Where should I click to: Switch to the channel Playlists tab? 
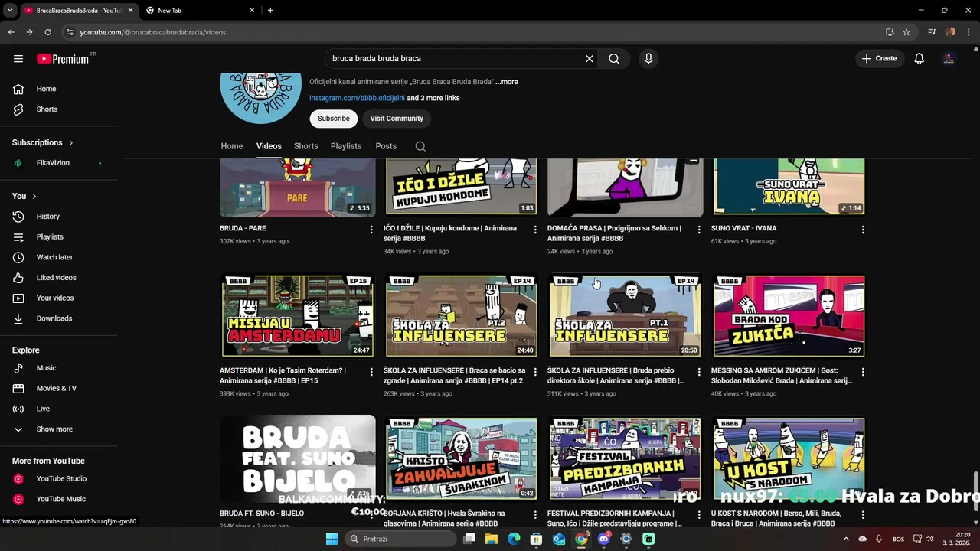[346, 146]
